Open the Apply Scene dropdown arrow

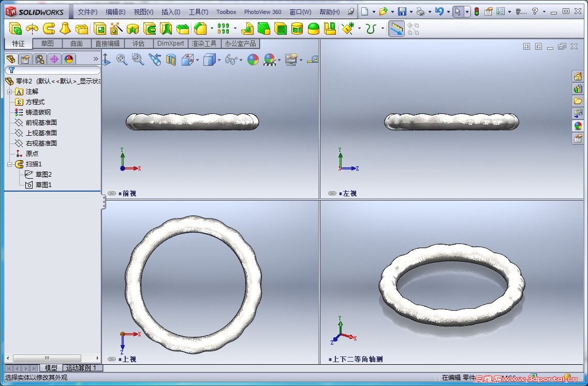pyautogui.click(x=279, y=60)
